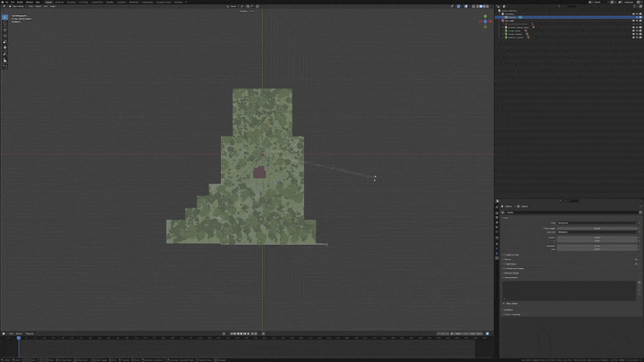
Task: Toggle viewport gizmos button
Action: coord(458,6)
